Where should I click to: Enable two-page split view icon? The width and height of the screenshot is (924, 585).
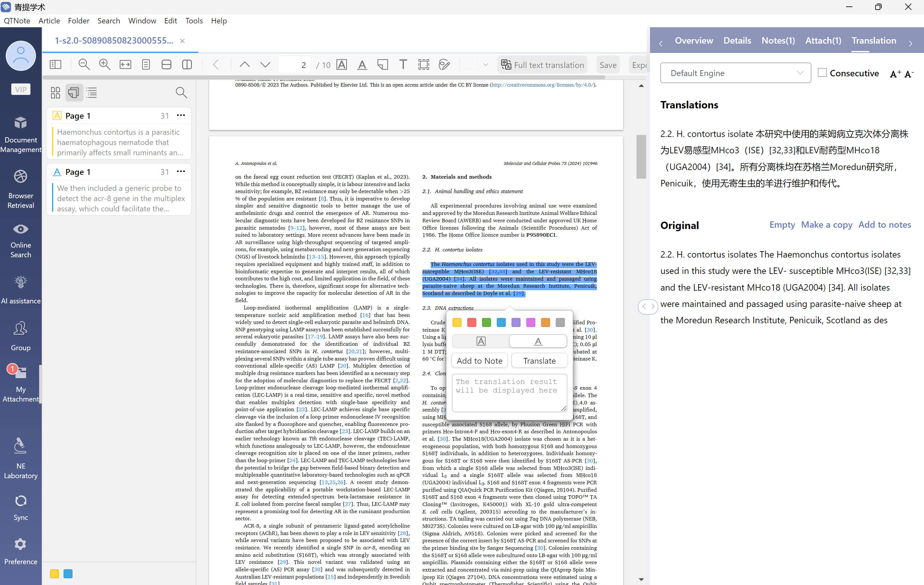(187, 64)
